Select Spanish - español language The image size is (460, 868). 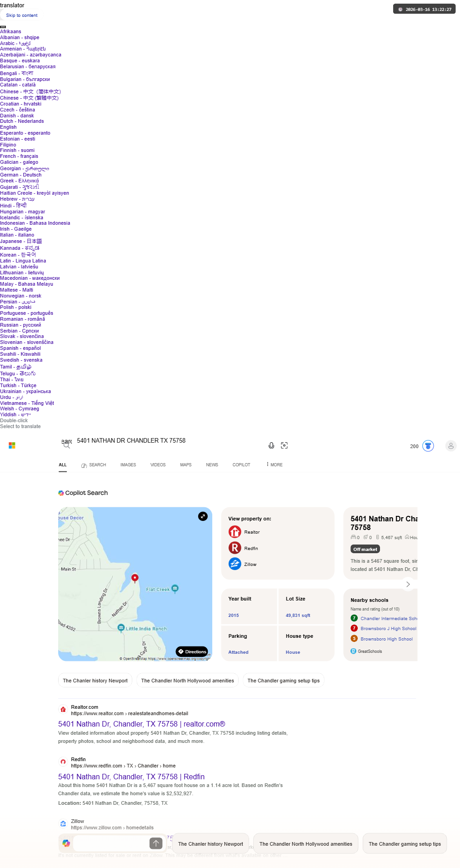click(20, 348)
